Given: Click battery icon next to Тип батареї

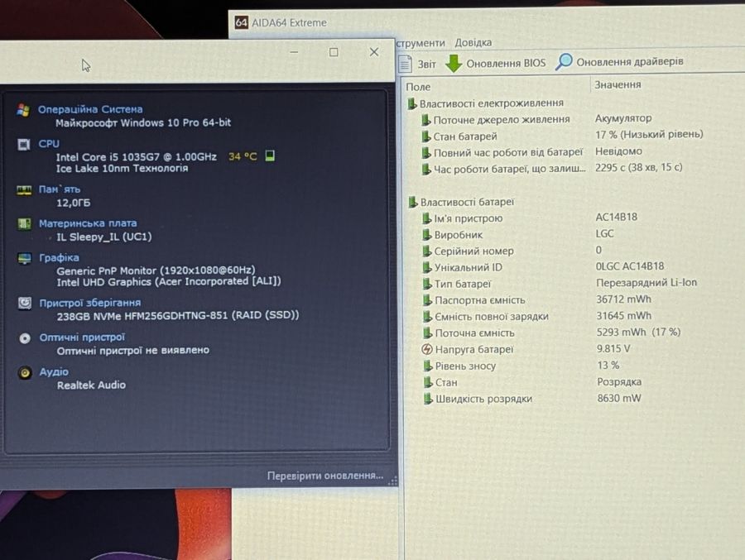Looking at the screenshot, I should tap(427, 284).
